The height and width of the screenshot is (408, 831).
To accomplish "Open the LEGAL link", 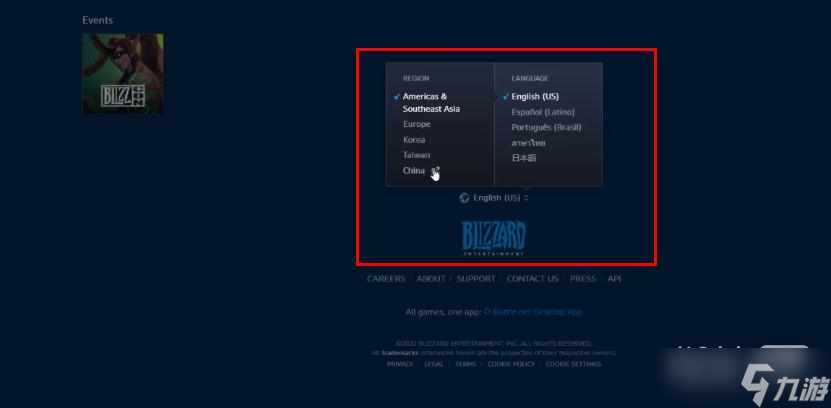I will pyautogui.click(x=434, y=364).
